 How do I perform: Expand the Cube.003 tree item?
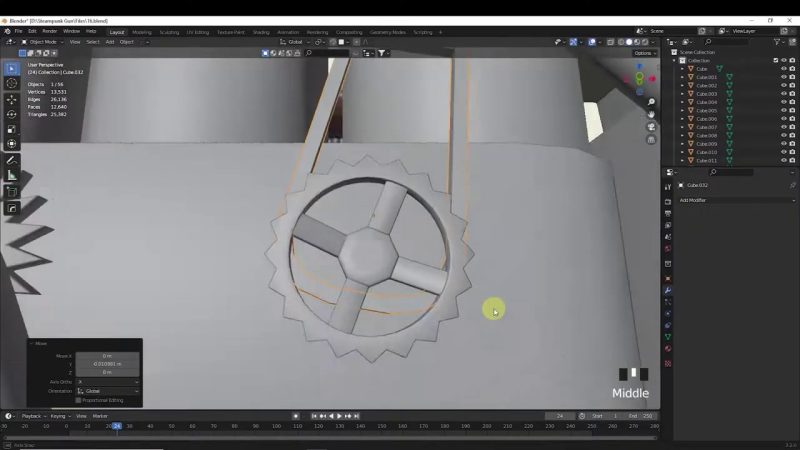pyautogui.click(x=683, y=94)
